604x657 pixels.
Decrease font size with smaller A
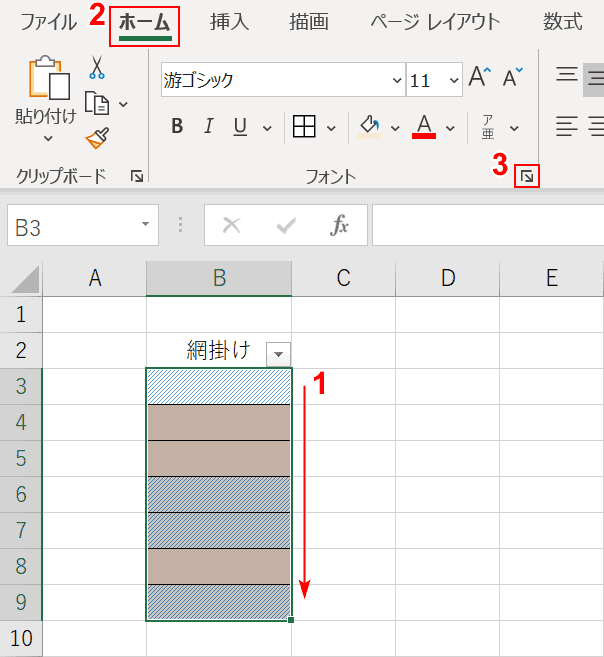pyautogui.click(x=513, y=77)
